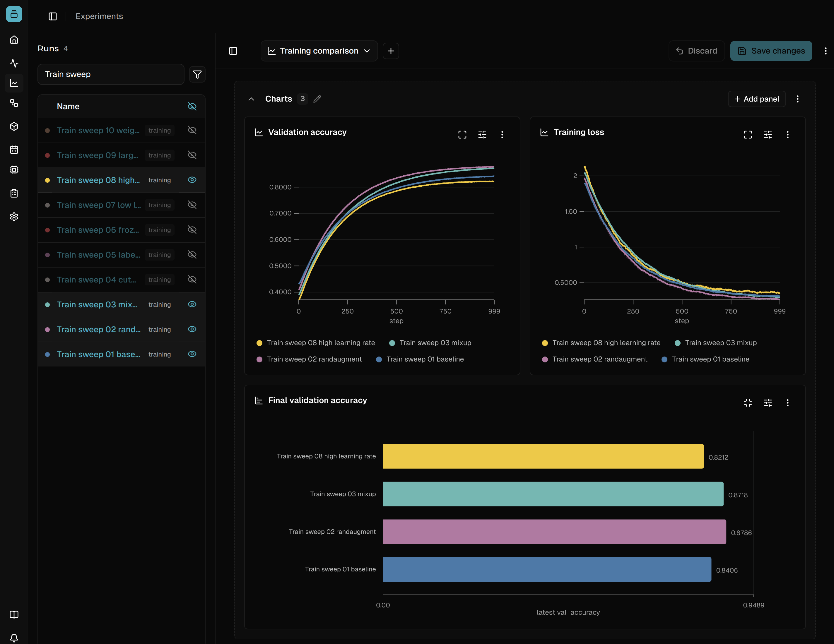Open Train sweep 02 randaugment run link
This screenshot has height=644, width=834.
point(98,329)
